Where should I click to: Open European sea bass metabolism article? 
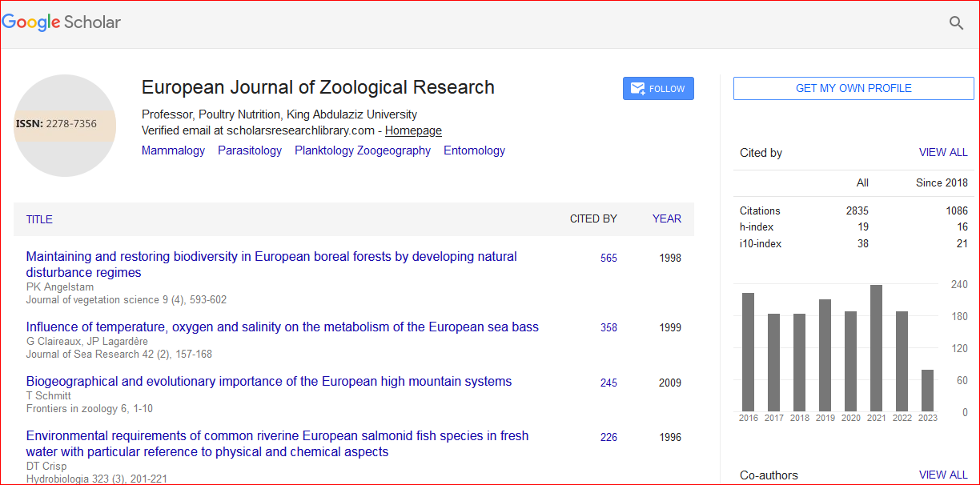pos(282,327)
